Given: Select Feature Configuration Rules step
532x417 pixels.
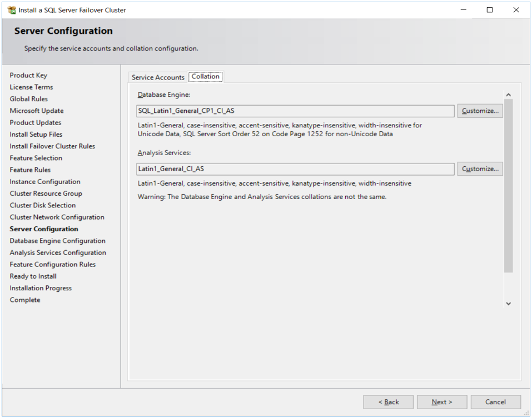Looking at the screenshot, I should 53,265.
